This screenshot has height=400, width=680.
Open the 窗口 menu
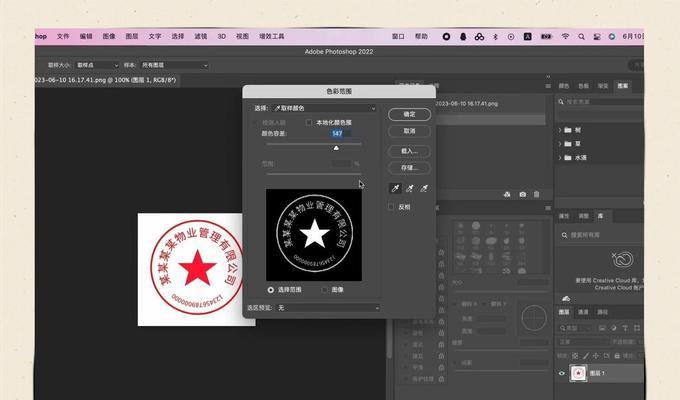click(x=398, y=36)
